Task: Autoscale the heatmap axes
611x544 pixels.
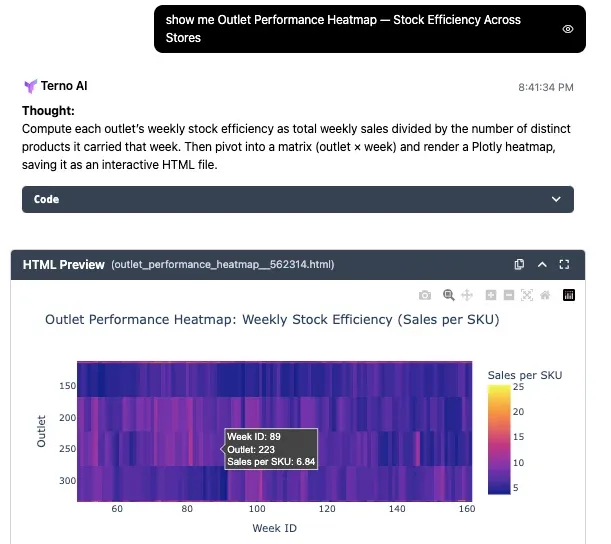Action: point(527,295)
